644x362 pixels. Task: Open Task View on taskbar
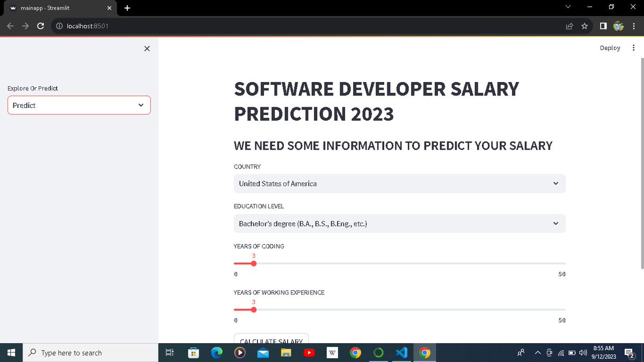tap(169, 352)
